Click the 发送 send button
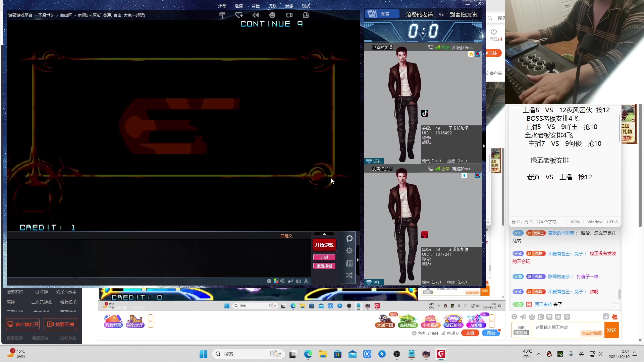This screenshot has width=644, height=362. 611,330
